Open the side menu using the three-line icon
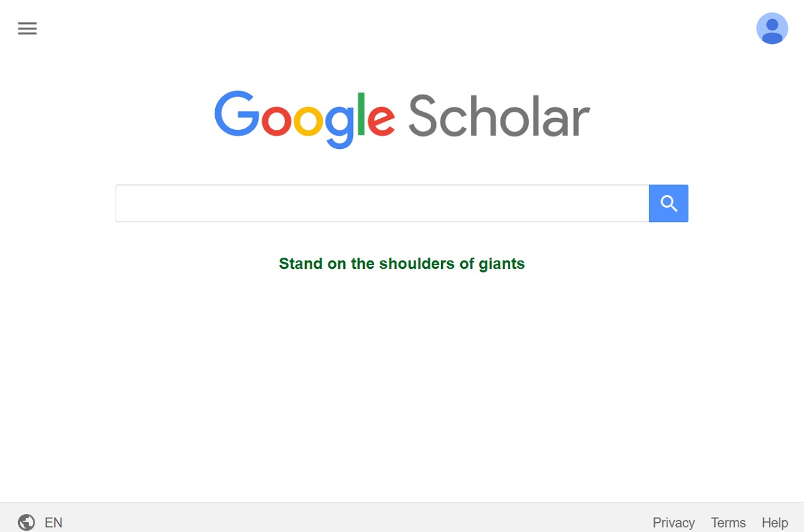 [x=27, y=28]
